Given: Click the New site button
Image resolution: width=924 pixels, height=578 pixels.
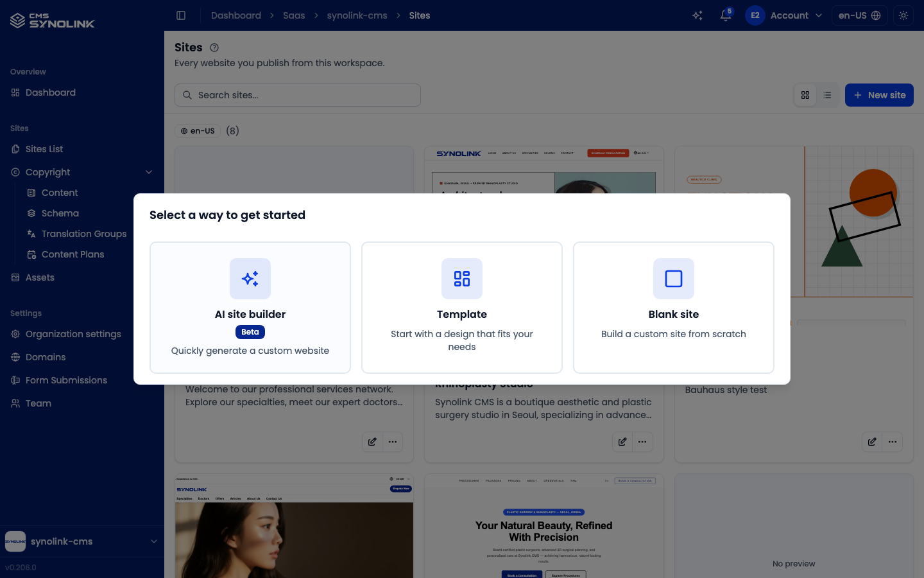Looking at the screenshot, I should [x=879, y=95].
